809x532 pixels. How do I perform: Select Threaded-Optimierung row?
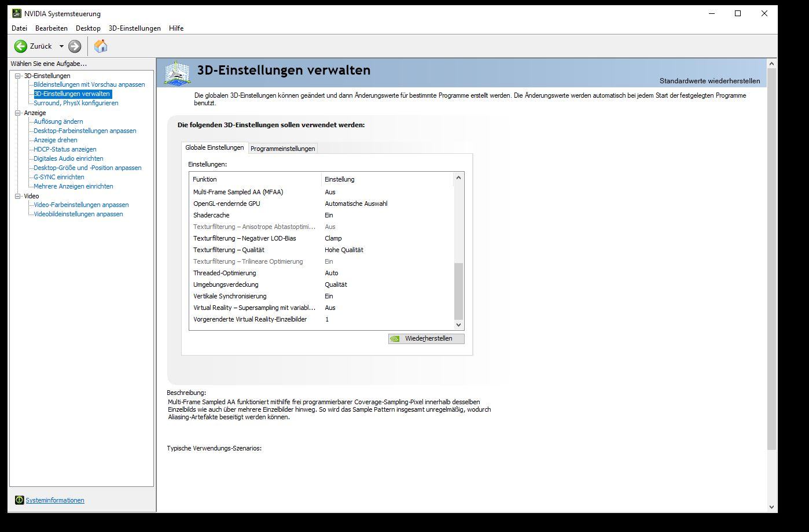click(x=321, y=273)
